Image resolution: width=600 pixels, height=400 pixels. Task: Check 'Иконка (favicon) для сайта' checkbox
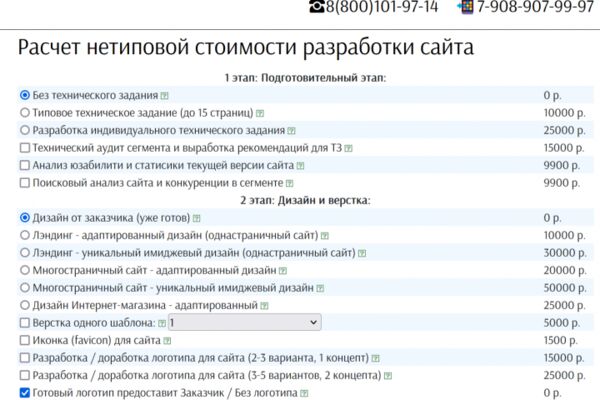coord(25,340)
